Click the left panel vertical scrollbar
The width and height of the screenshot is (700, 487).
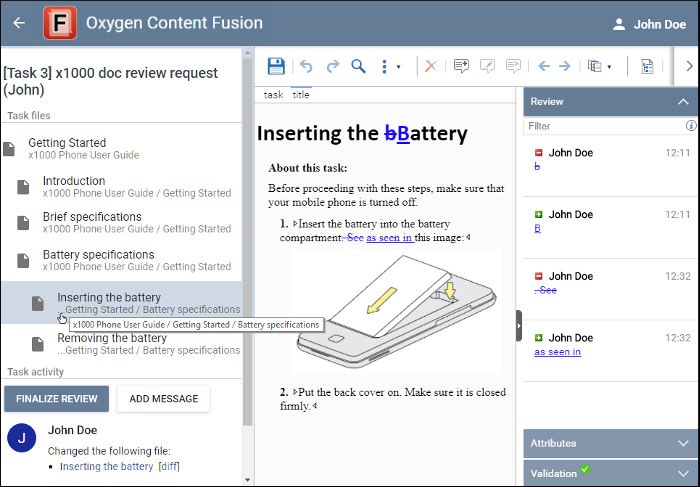(248, 241)
